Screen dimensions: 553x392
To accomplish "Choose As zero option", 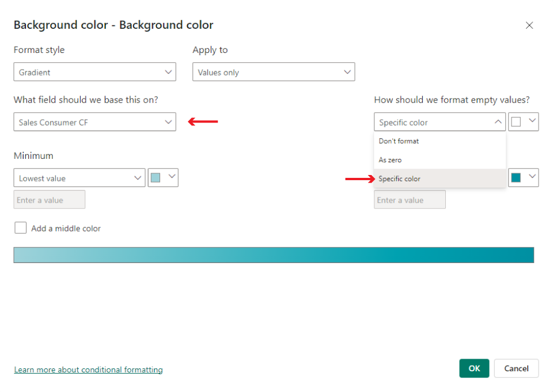I will pos(440,159).
